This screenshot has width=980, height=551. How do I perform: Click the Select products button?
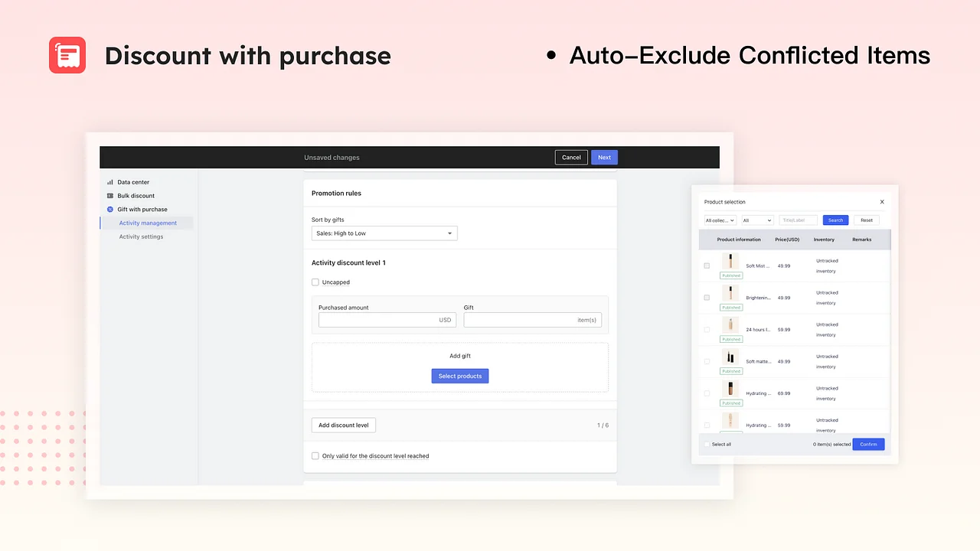459,377
